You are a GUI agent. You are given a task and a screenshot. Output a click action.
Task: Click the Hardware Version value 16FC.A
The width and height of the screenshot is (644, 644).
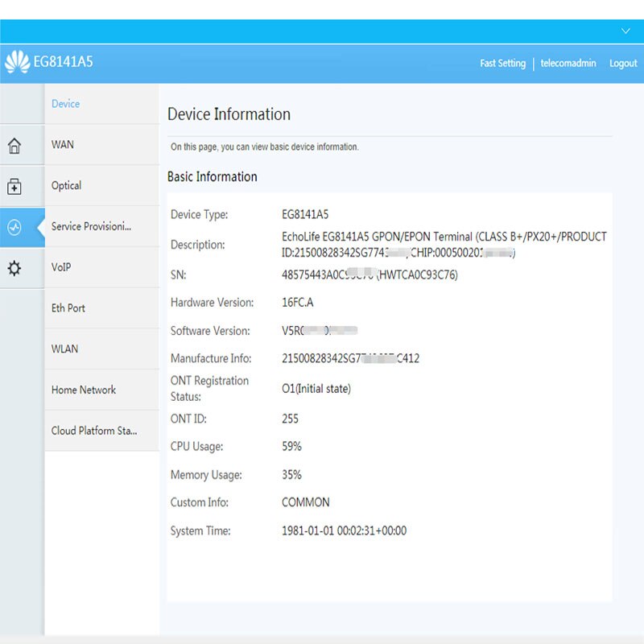[297, 303]
